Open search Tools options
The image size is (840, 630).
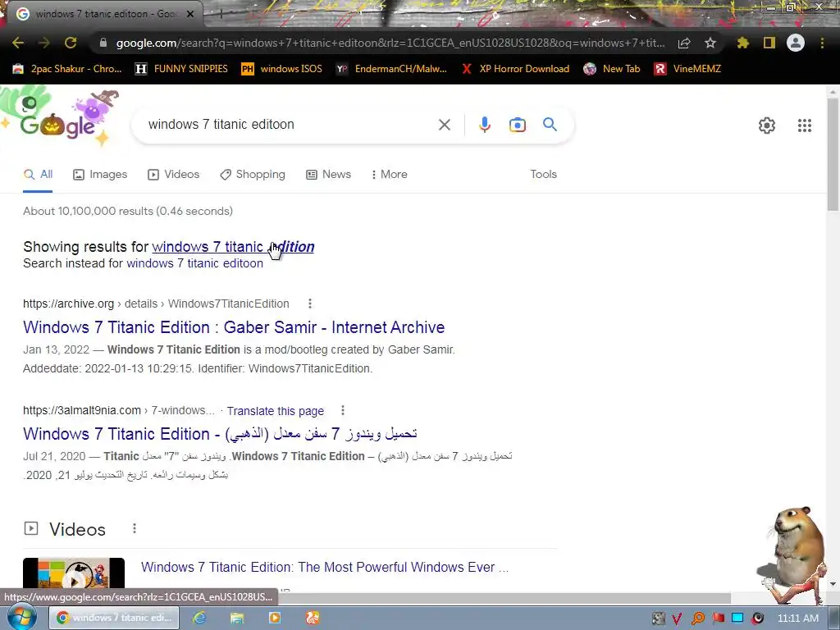pos(543,174)
